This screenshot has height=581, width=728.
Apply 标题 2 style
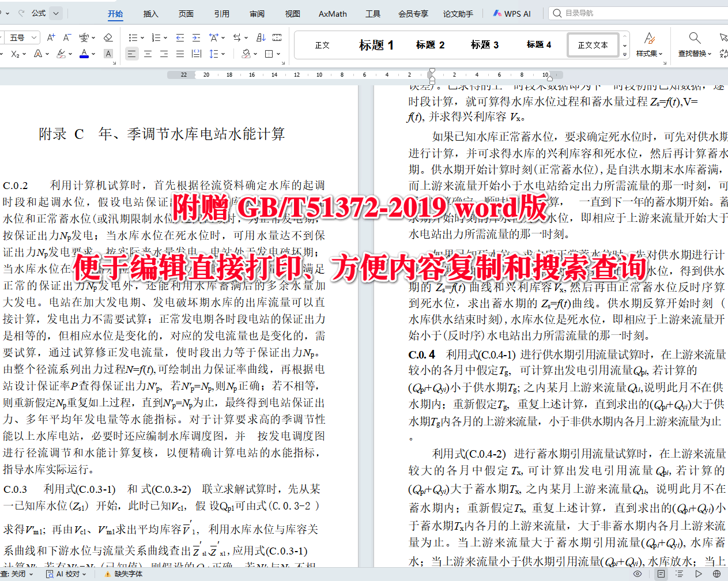(430, 45)
